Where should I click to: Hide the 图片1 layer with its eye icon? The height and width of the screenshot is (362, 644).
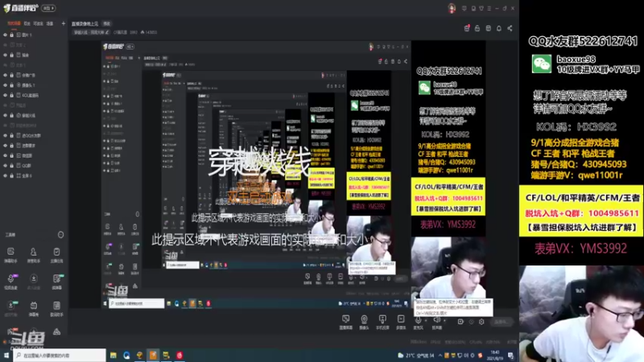6,35
